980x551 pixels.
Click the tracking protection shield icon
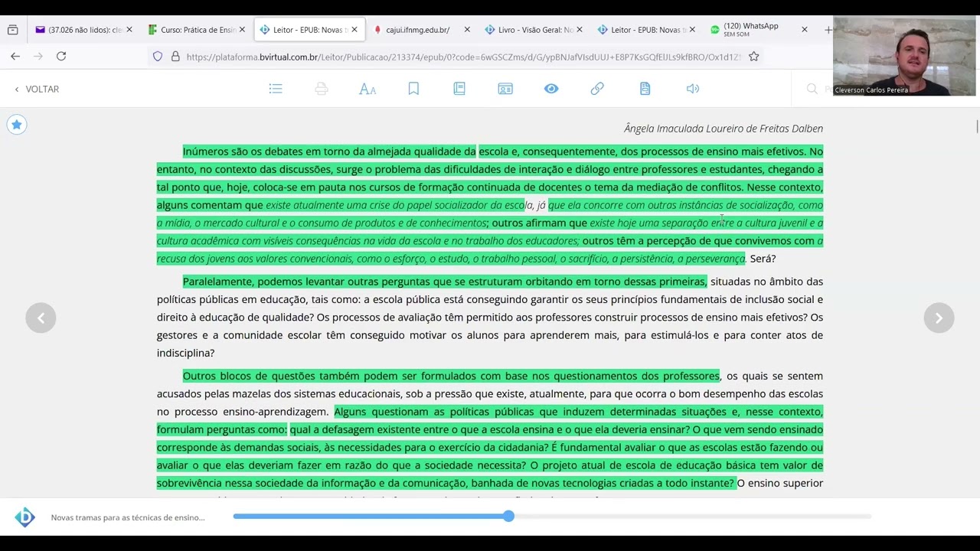158,56
